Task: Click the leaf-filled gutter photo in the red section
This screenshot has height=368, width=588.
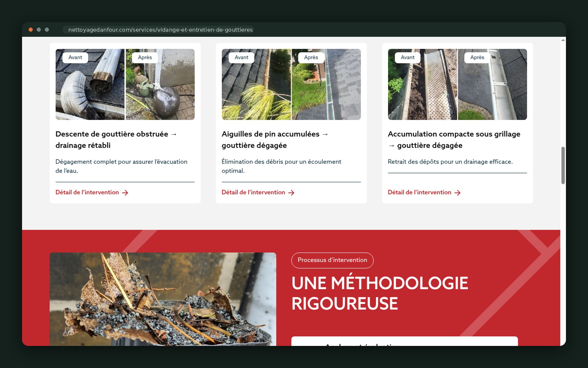Action: point(163,299)
